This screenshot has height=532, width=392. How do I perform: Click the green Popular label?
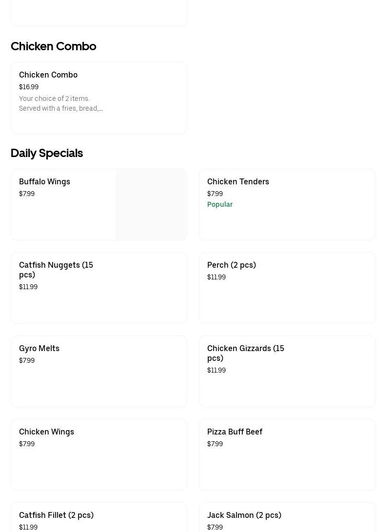[x=220, y=204]
